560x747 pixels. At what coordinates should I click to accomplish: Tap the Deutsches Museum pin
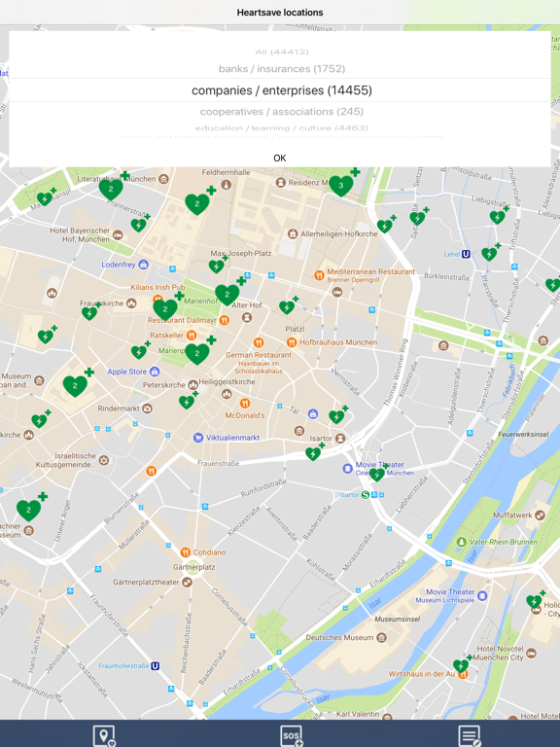[x=381, y=638]
